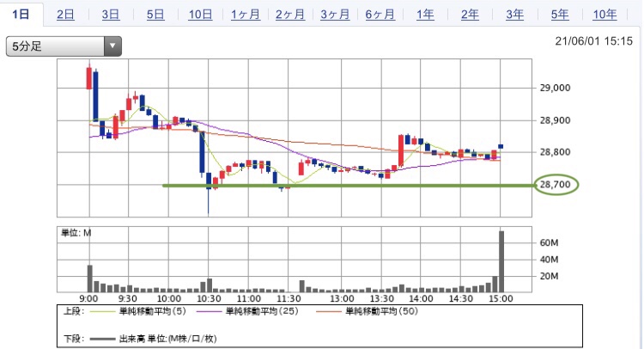Click the tall red candle before 14:00
Viewport: 644px width, 349px height.
coord(401,150)
